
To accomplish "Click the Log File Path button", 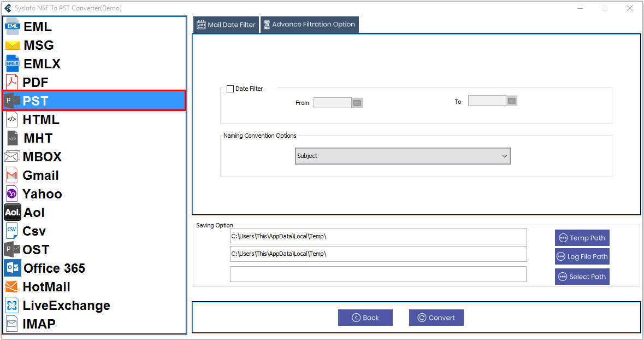I will tap(582, 256).
